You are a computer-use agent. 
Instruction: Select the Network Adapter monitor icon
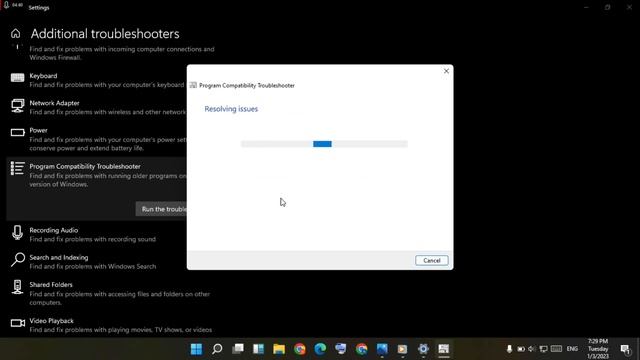click(17, 106)
